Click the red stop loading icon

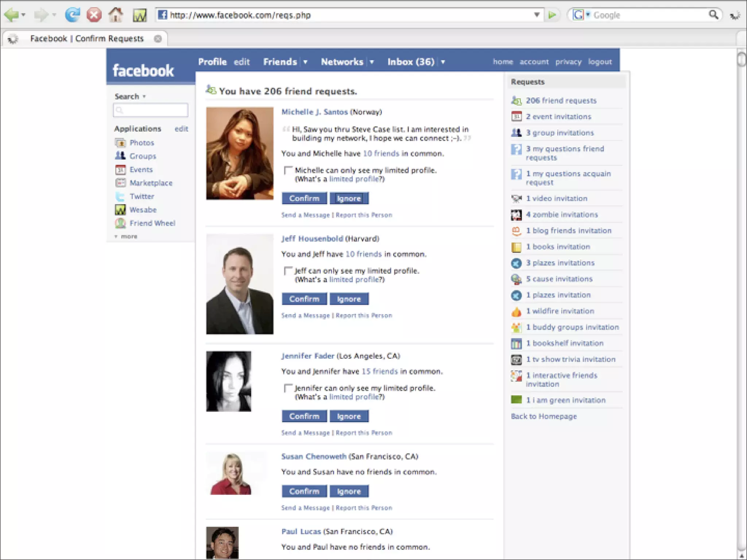pos(94,15)
